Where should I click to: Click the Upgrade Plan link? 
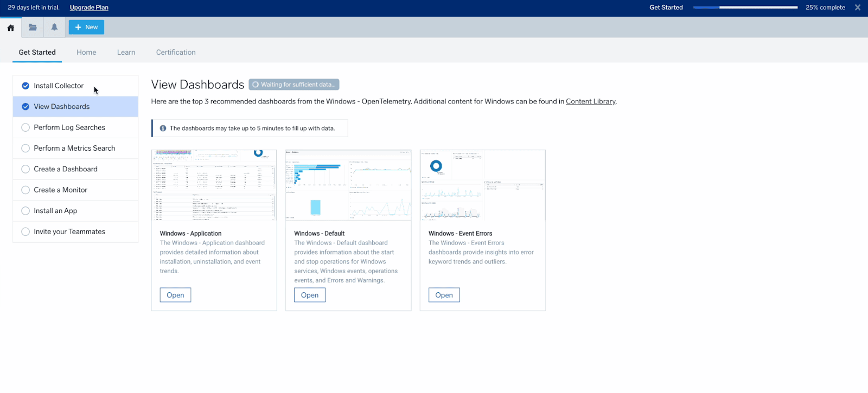coord(89,8)
